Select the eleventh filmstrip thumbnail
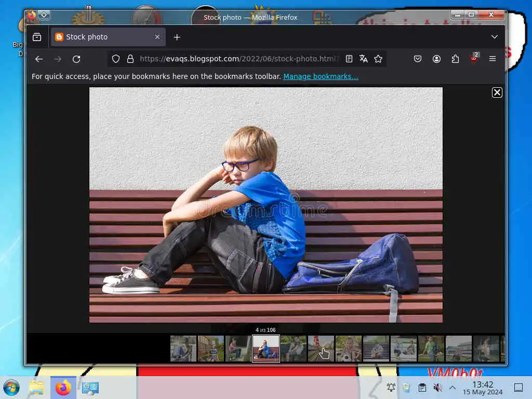 point(458,349)
